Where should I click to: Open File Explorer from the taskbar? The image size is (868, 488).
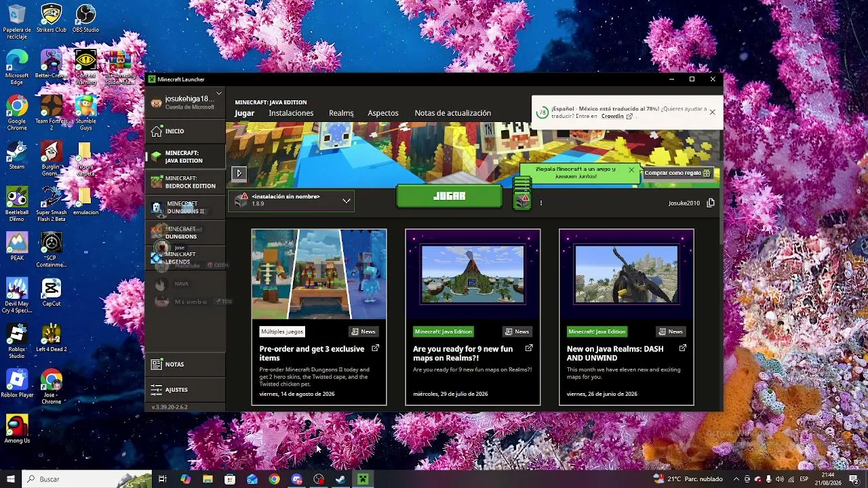coord(208,479)
